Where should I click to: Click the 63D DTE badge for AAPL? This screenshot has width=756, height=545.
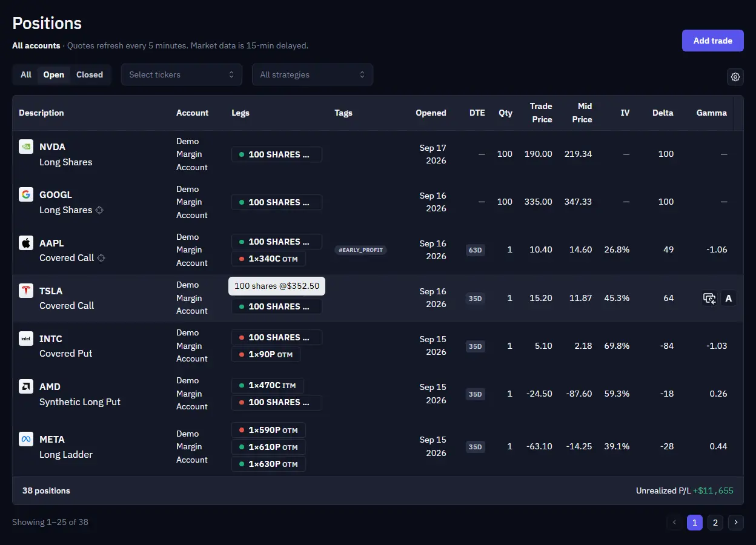click(x=476, y=250)
